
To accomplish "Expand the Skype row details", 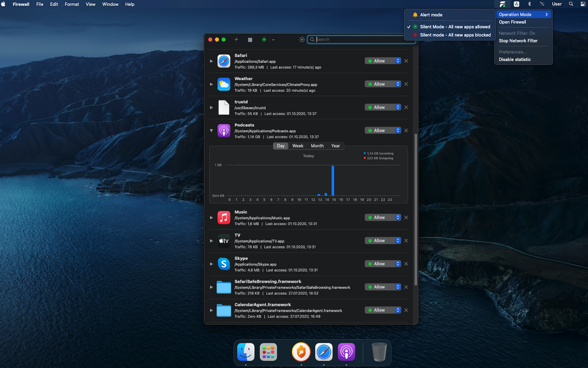I will (x=211, y=264).
